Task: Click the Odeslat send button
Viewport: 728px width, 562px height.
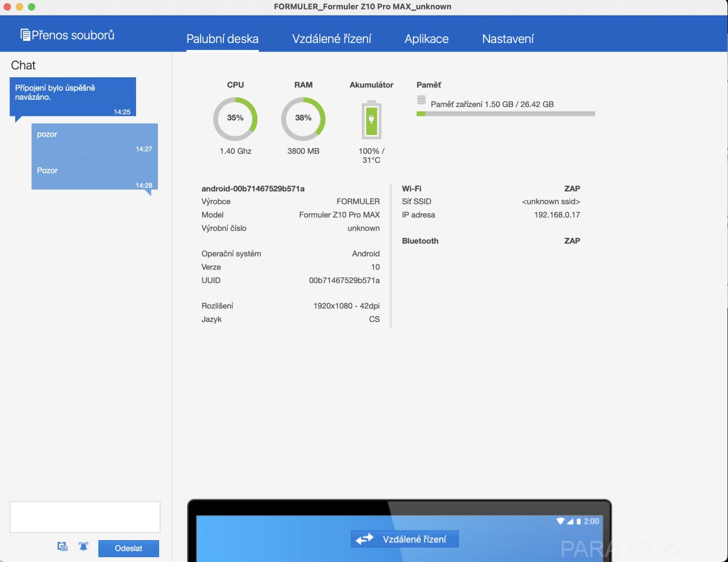Action: [x=128, y=549]
